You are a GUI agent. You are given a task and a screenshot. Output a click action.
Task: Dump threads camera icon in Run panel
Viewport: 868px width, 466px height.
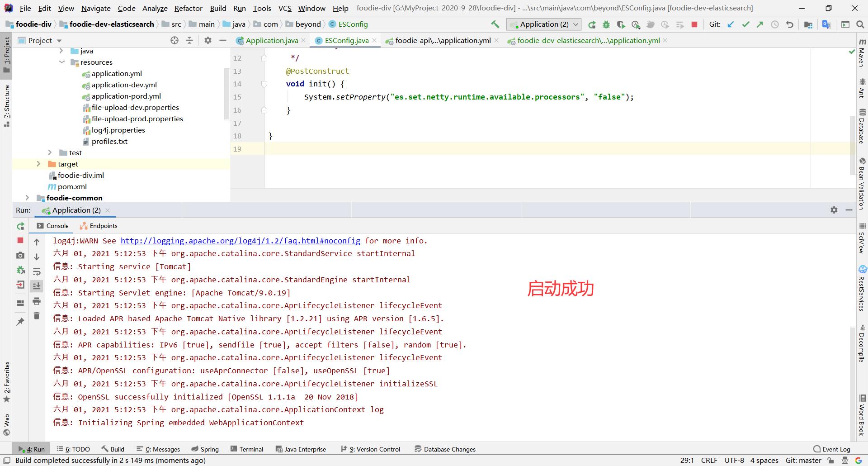tap(20, 255)
